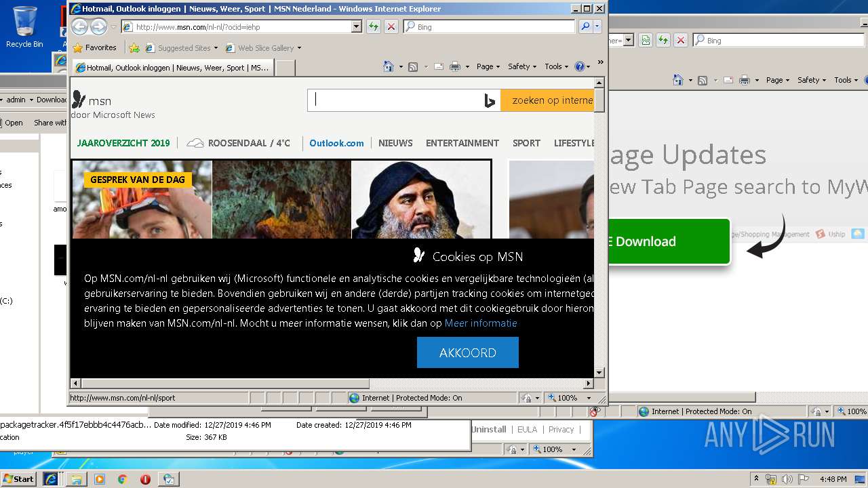
Task: Open the Safety menu in background IE window
Action: [x=812, y=80]
